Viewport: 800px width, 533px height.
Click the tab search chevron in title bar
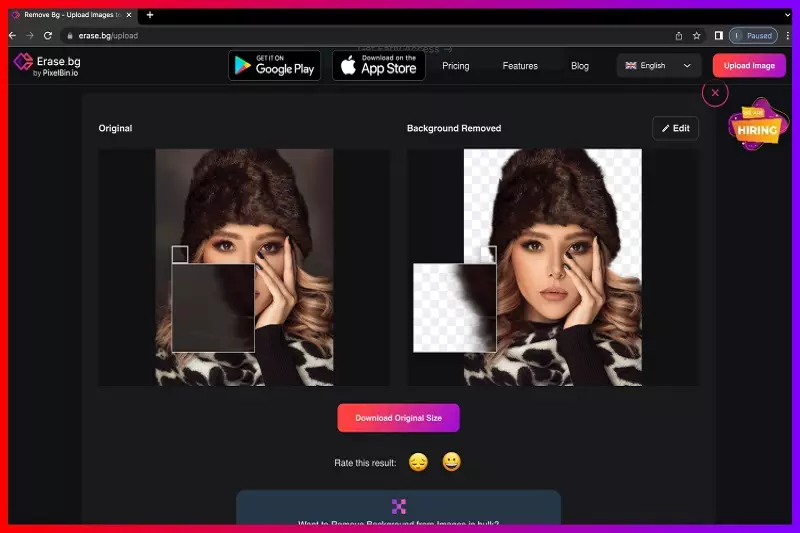787,15
